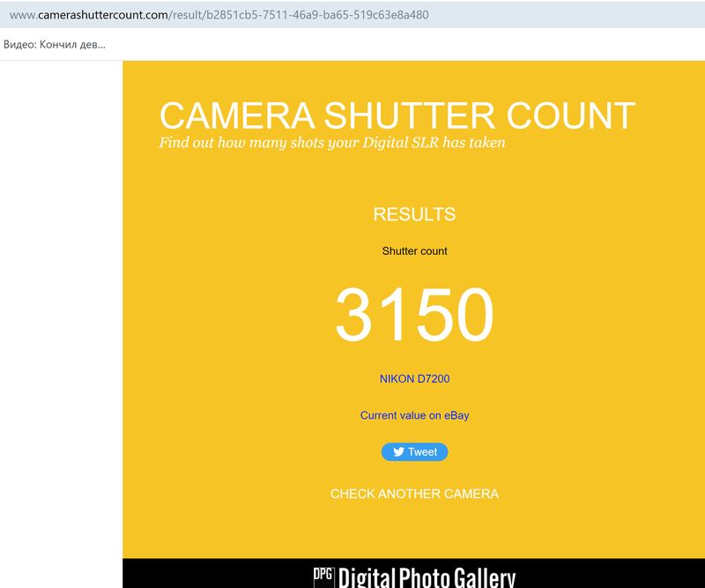
Task: Click the Twitter bird icon
Action: click(x=398, y=452)
